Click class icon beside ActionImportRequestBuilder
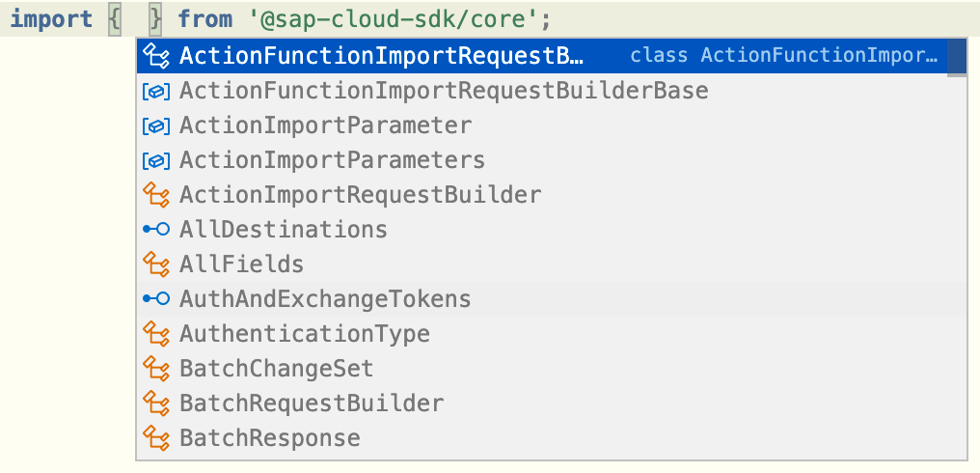 (155, 195)
